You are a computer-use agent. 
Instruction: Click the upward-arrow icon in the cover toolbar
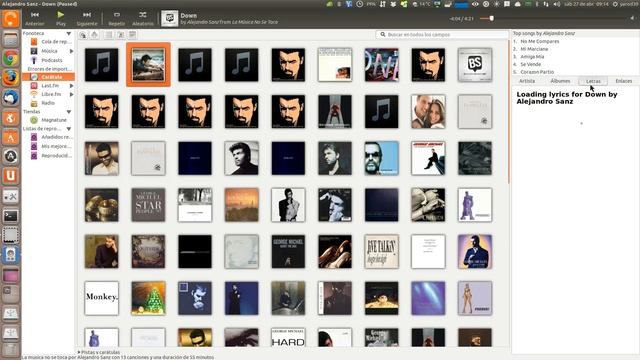(94, 35)
